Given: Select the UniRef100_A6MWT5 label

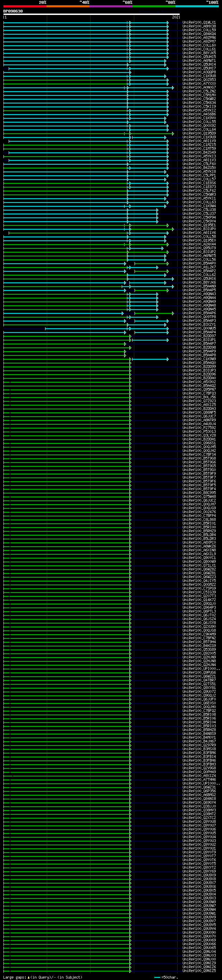Looking at the screenshot, I should click(199, 256).
